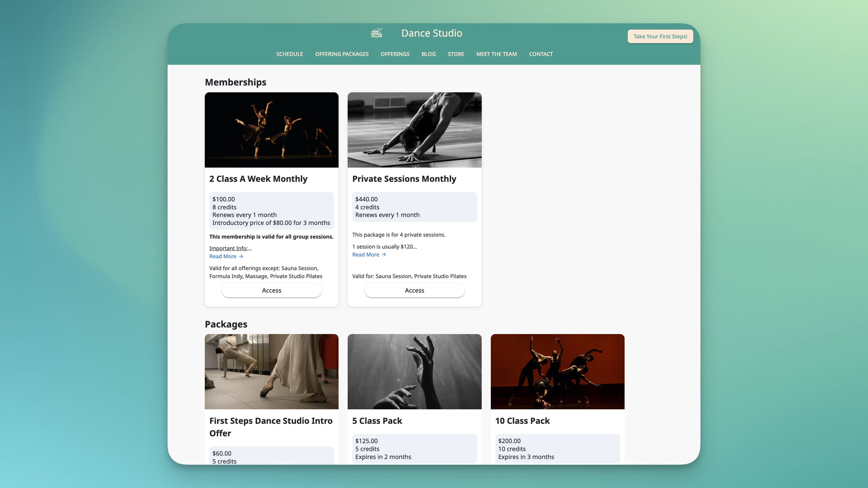This screenshot has height=488, width=868.
Task: Select the $60.00 price on Intro Offer
Action: click(x=222, y=453)
